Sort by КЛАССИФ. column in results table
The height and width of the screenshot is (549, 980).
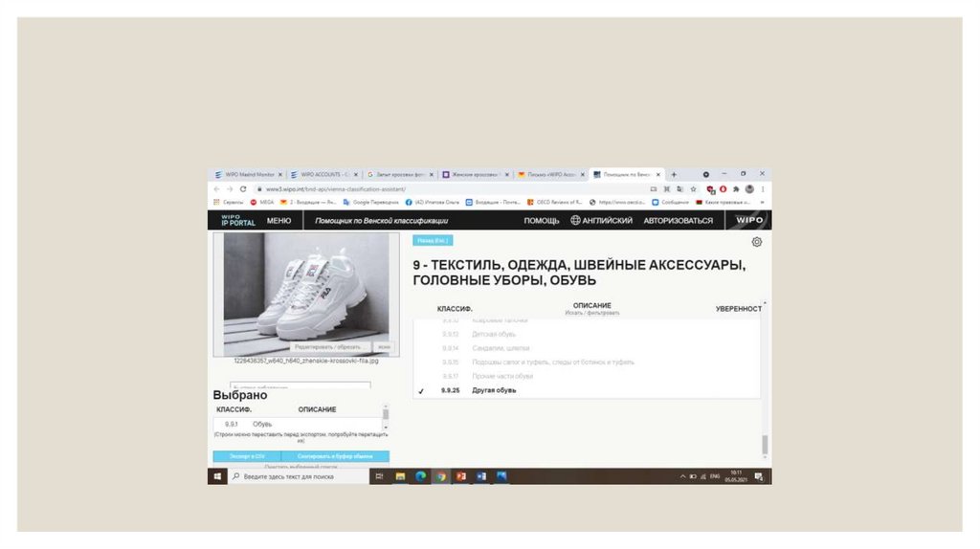pyautogui.click(x=455, y=309)
